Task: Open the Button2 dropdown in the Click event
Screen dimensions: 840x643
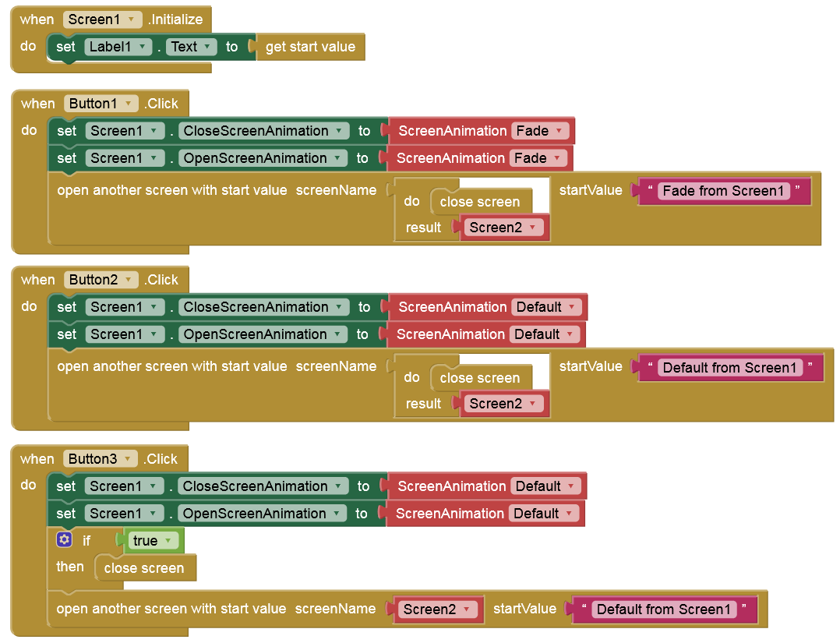Action: 101,280
